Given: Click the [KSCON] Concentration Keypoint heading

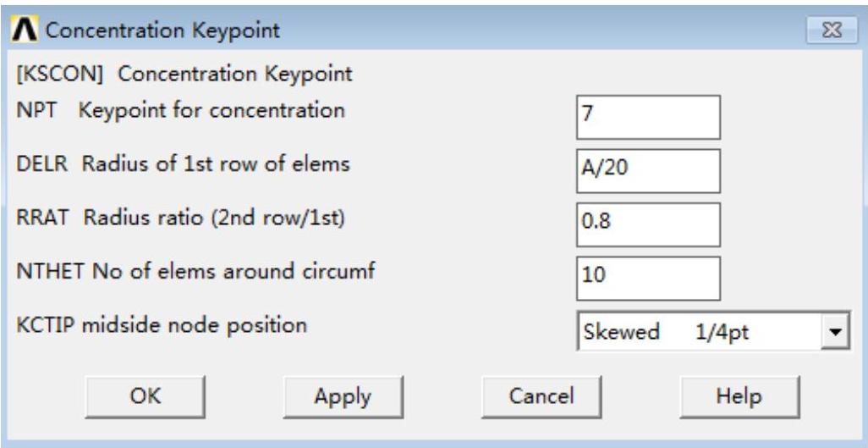Looking at the screenshot, I should [x=184, y=75].
